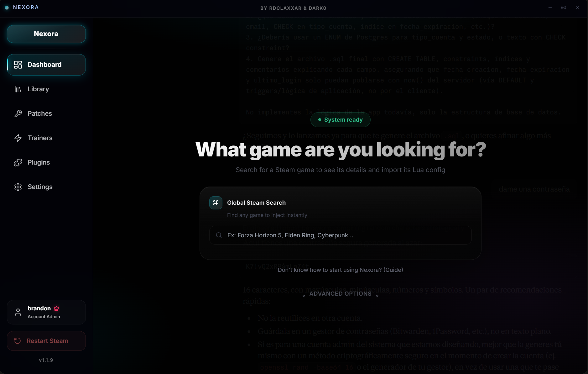Open the Plugins section
Screen dimensions: 588x374
pos(46,162)
